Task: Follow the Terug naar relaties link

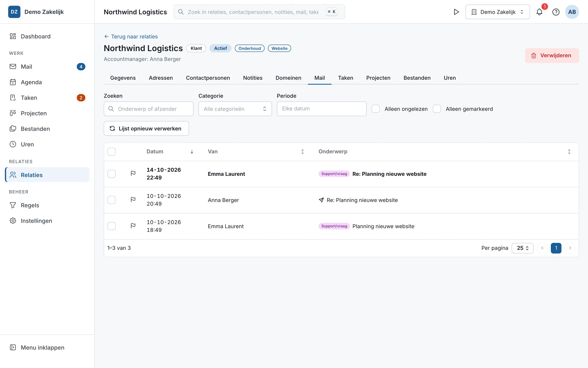Action: coord(131,37)
